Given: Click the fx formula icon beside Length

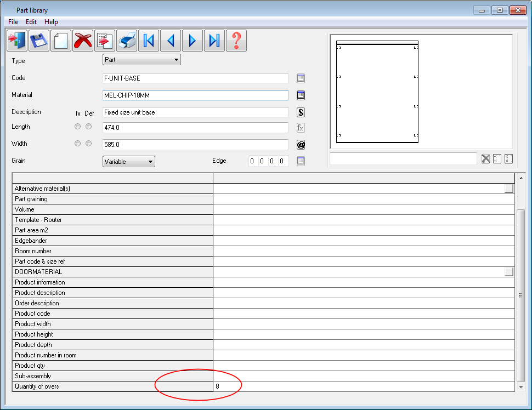Looking at the screenshot, I should tap(301, 128).
